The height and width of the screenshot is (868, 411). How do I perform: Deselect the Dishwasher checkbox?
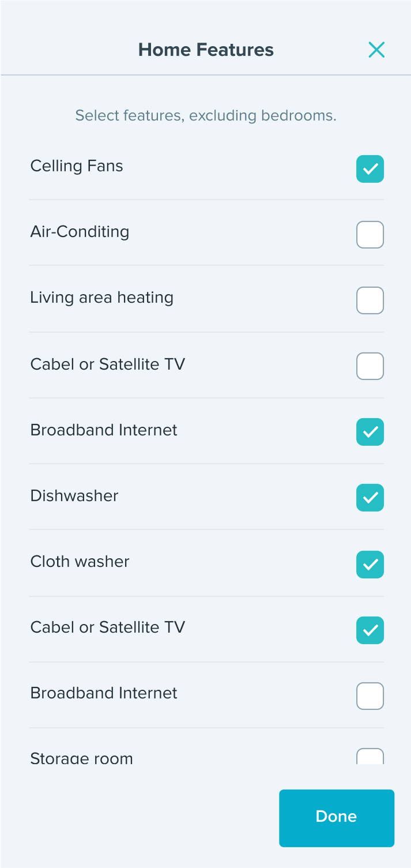[369, 498]
